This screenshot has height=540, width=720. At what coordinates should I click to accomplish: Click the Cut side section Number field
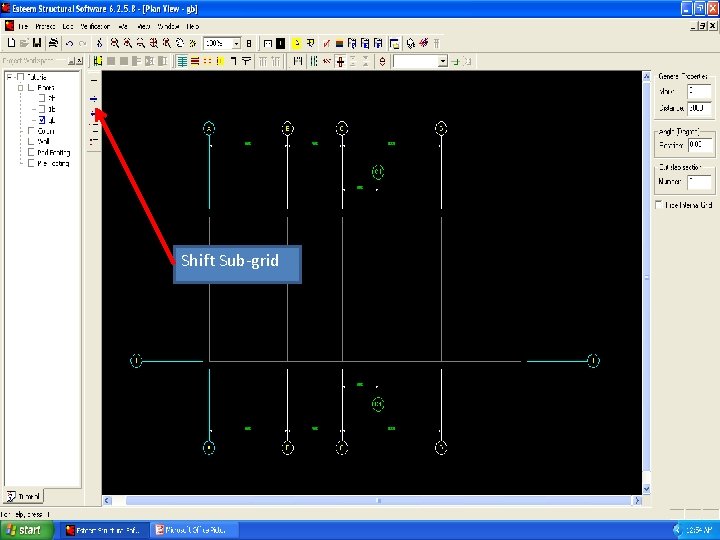pos(699,182)
